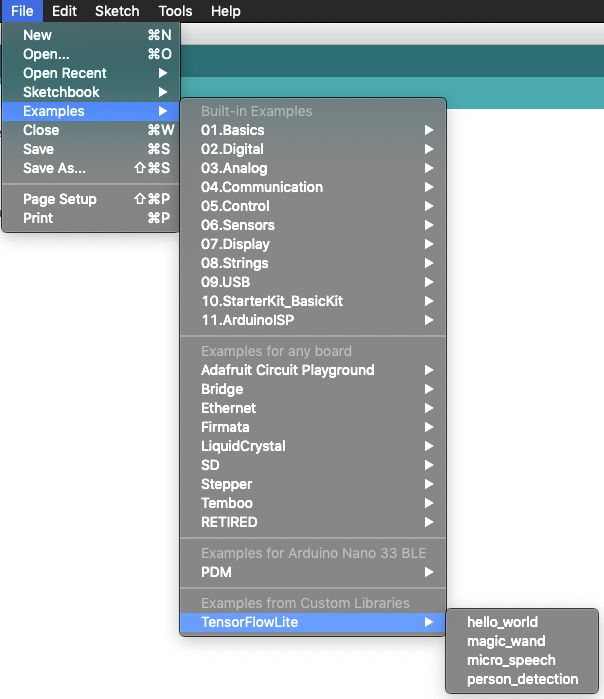Screen dimensions: 604x699
Task: Expand the 01.Basics examples submenu
Action: (313, 130)
